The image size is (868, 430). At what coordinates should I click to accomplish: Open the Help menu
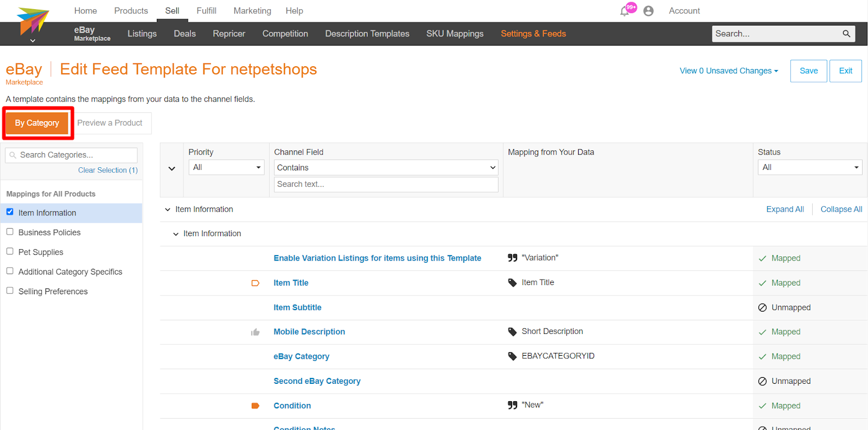click(x=295, y=11)
